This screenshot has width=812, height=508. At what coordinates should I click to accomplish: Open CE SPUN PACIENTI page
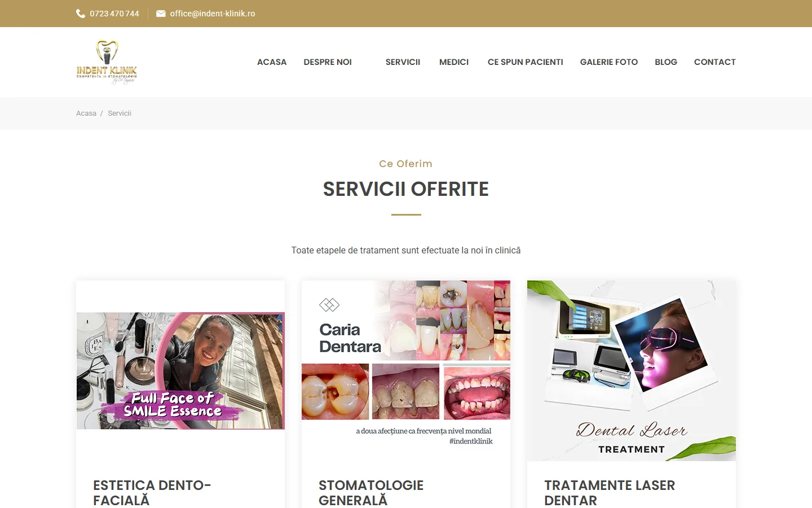pos(526,62)
